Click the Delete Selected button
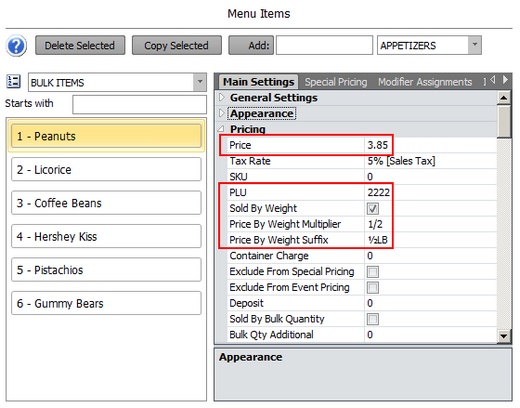Image resolution: width=520 pixels, height=408 pixels. pos(80,45)
